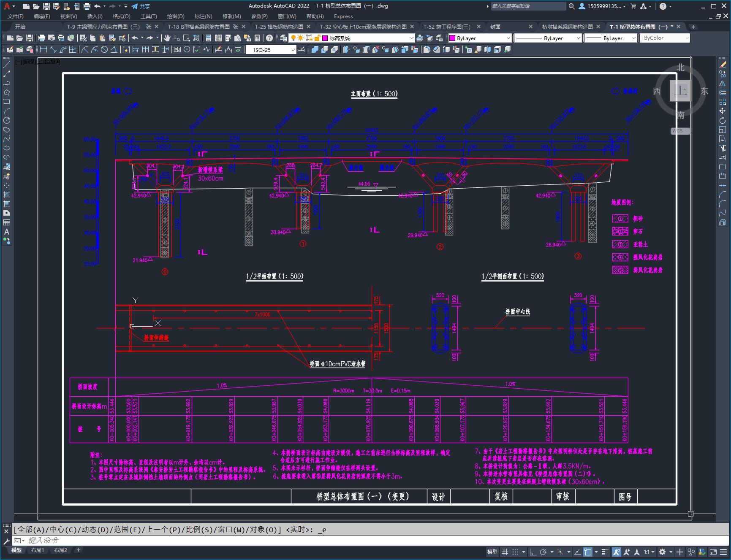This screenshot has height=560, width=731.
Task: Open the 文件(F) menu
Action: [x=16, y=16]
